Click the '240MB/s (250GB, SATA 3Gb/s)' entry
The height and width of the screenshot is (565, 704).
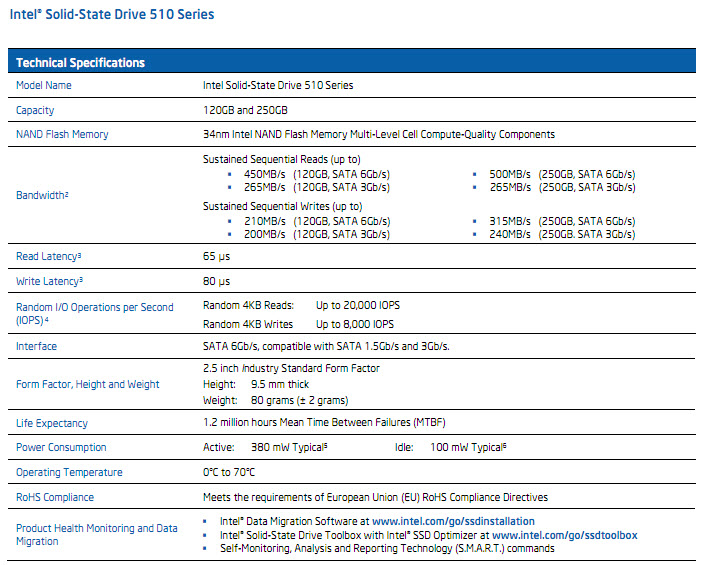tap(562, 234)
